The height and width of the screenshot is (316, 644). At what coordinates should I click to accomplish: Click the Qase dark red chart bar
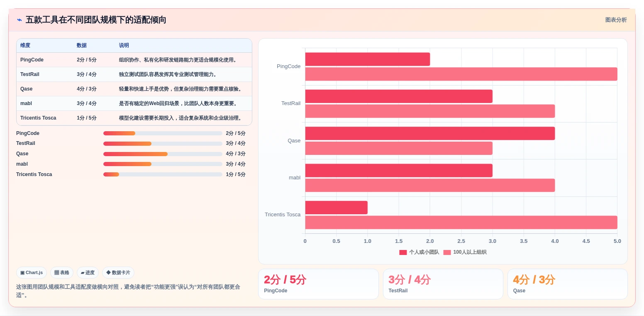[x=430, y=133]
